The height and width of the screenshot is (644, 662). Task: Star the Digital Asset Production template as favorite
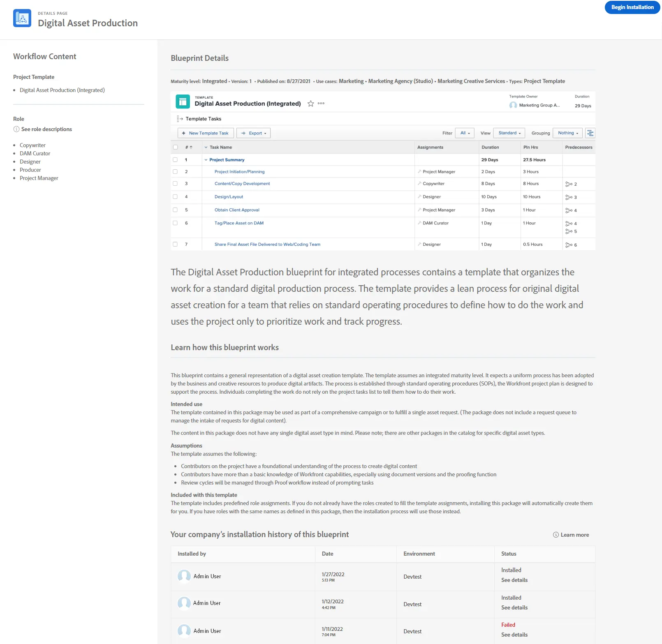pyautogui.click(x=311, y=104)
